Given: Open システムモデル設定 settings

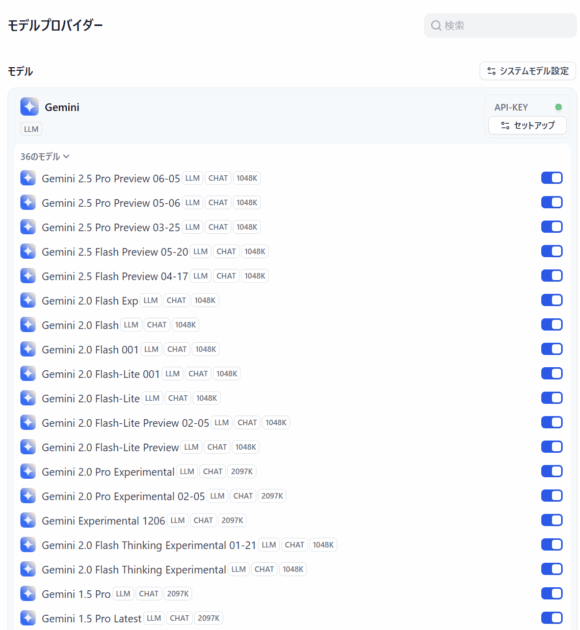Looking at the screenshot, I should tap(527, 71).
